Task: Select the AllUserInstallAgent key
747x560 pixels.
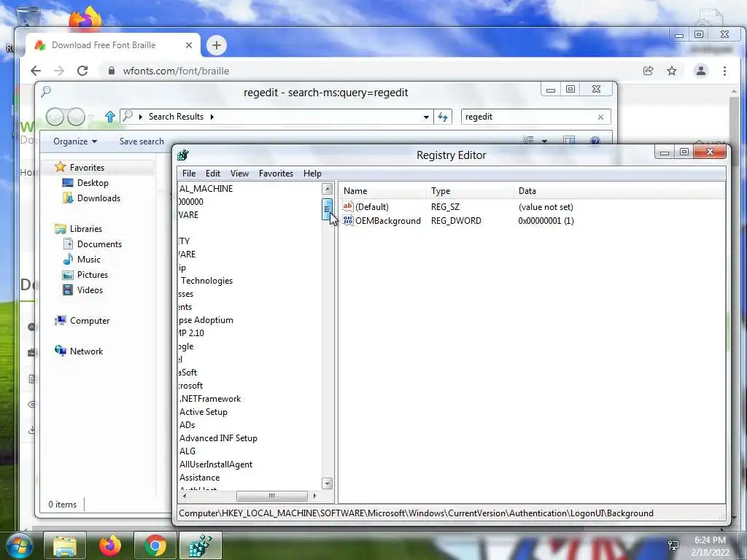Action: 216,464
